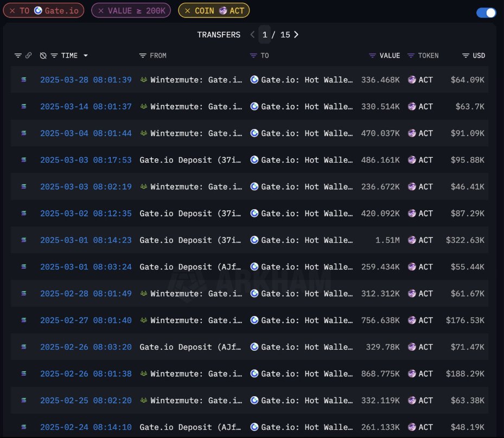Click Wintermute logo in 2025-03-04 row
Viewport: 504px width, 438px height.
coord(144,133)
